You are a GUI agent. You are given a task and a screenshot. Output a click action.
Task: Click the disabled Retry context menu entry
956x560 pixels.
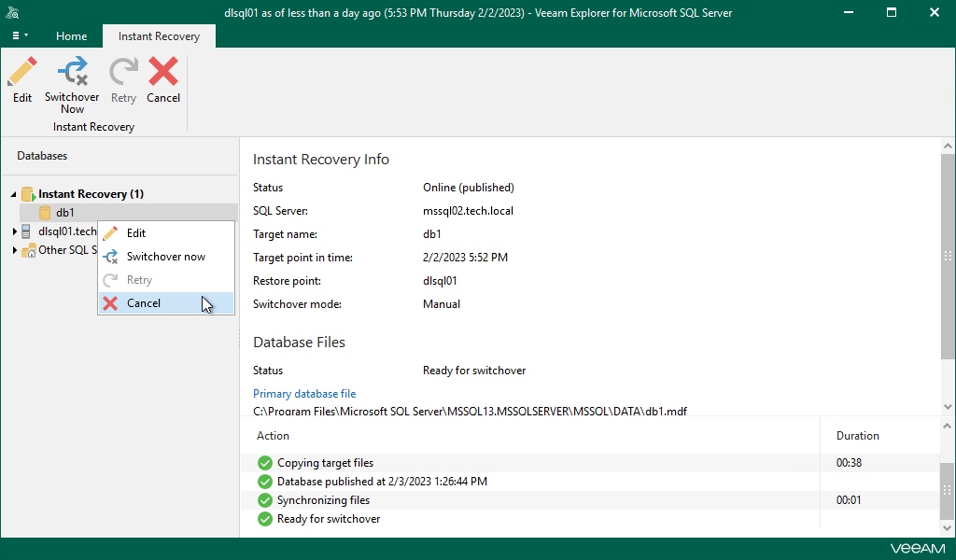coord(166,280)
